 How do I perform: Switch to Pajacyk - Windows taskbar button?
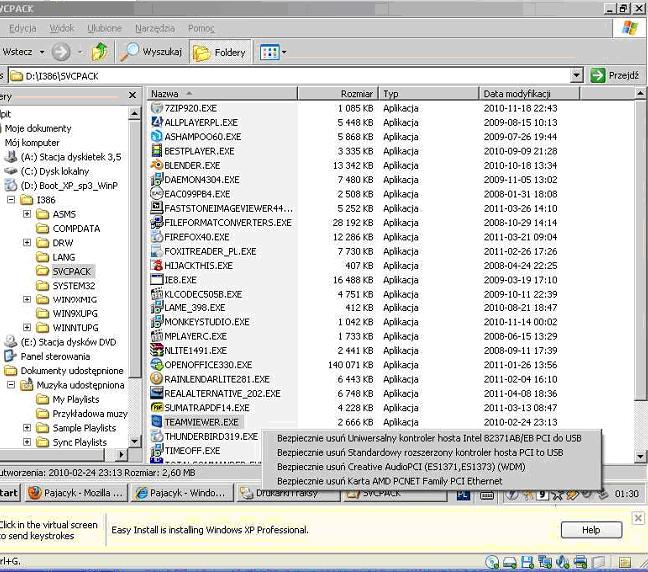(182, 493)
